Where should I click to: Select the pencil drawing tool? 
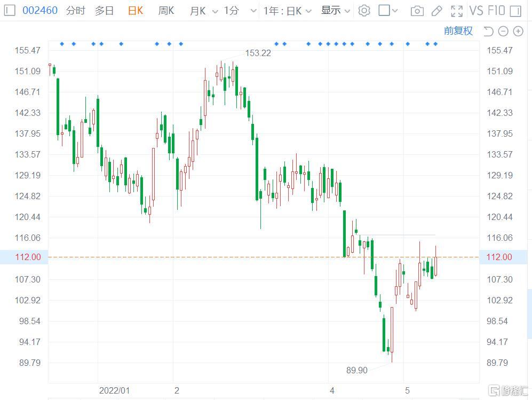[x=436, y=11]
